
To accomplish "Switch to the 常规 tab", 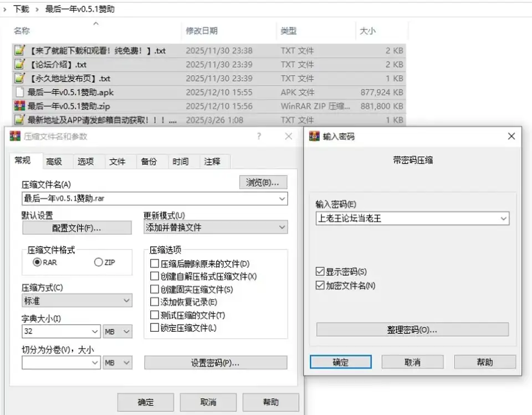I will (x=23, y=161).
